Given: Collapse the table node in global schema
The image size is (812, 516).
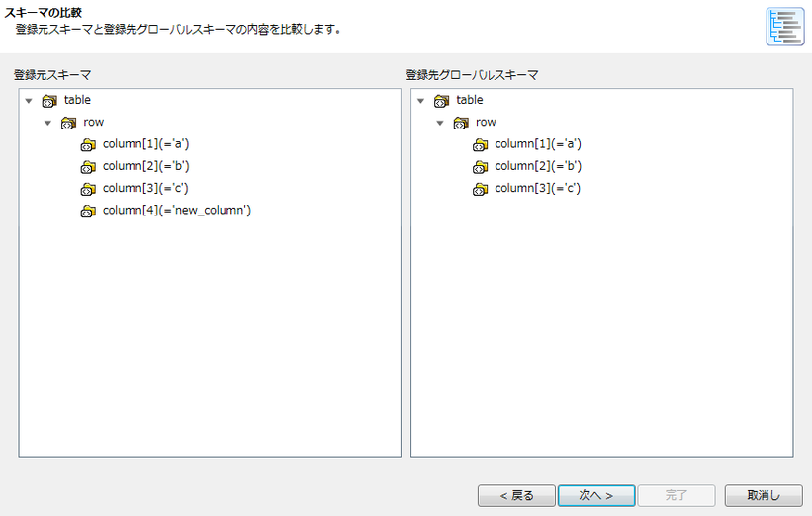Looking at the screenshot, I should tap(420, 101).
